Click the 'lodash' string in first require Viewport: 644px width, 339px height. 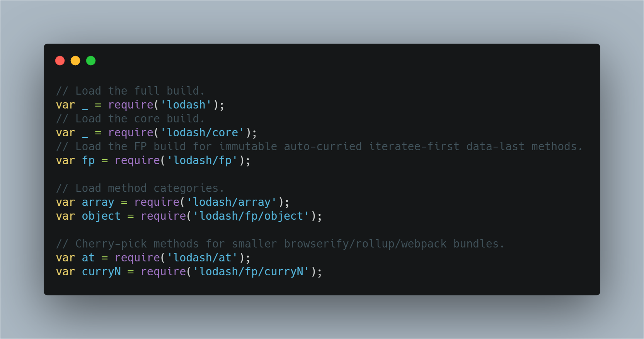point(186,105)
